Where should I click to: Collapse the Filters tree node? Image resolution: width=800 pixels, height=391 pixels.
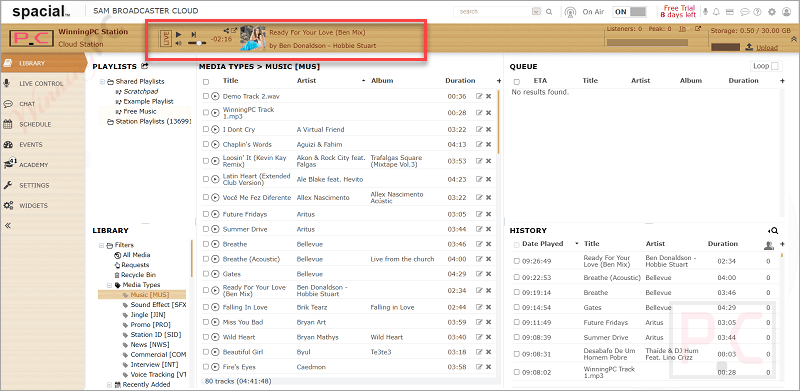(102, 245)
